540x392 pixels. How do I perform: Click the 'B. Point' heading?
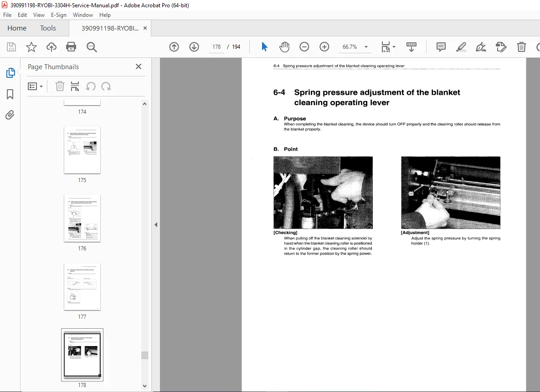pos(286,149)
